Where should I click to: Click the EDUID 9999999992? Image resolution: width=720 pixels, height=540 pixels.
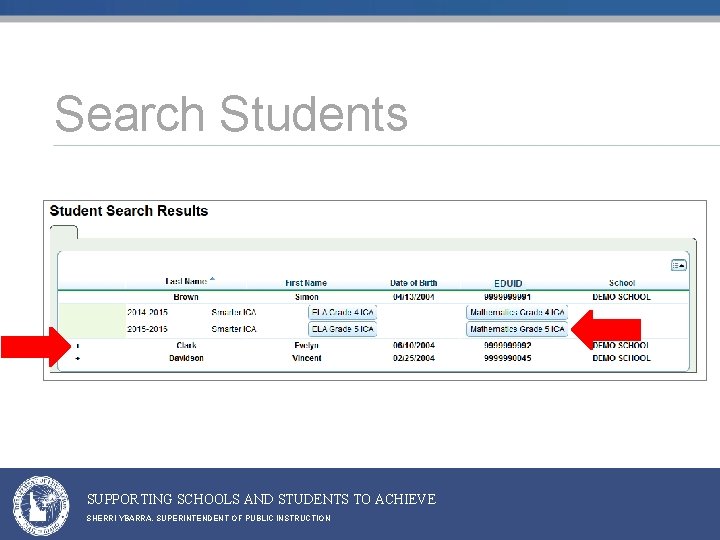[507, 345]
